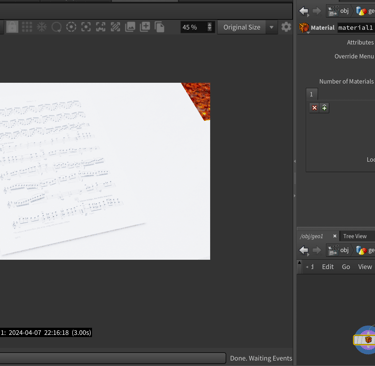
Task: Open the network editor View menu
Action: click(365, 267)
